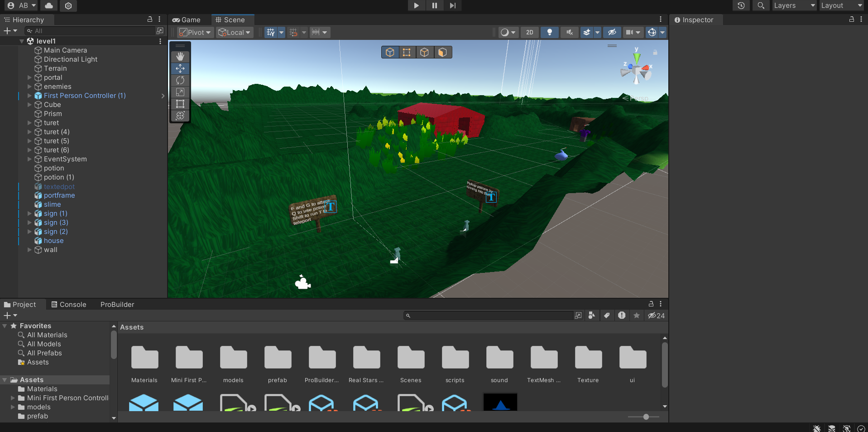
Task: Toggle scene lighting on or off
Action: click(x=549, y=32)
